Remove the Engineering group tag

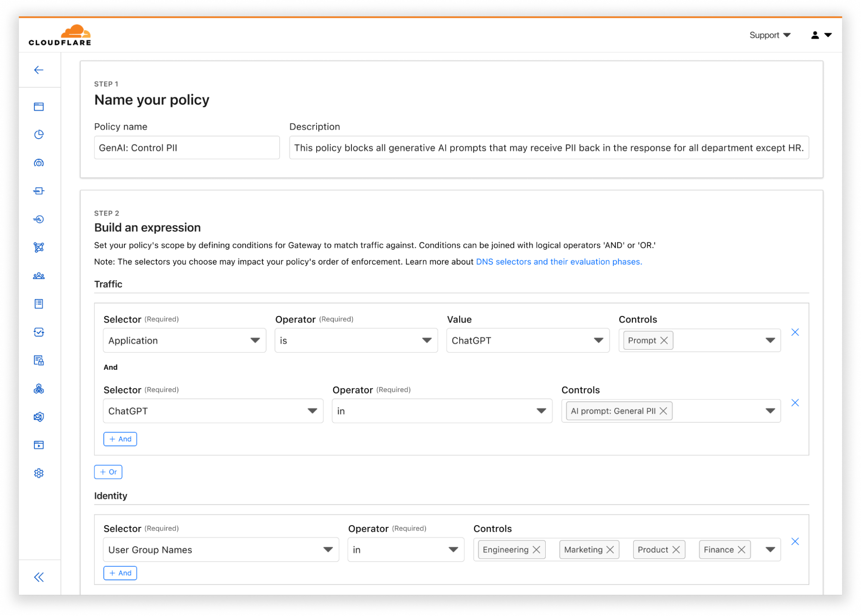tap(536, 550)
